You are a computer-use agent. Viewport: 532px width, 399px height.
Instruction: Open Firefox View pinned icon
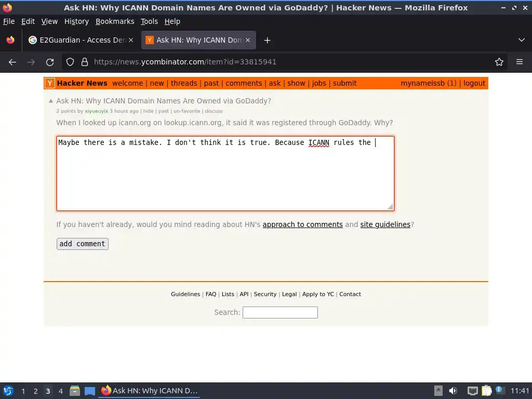pos(10,40)
